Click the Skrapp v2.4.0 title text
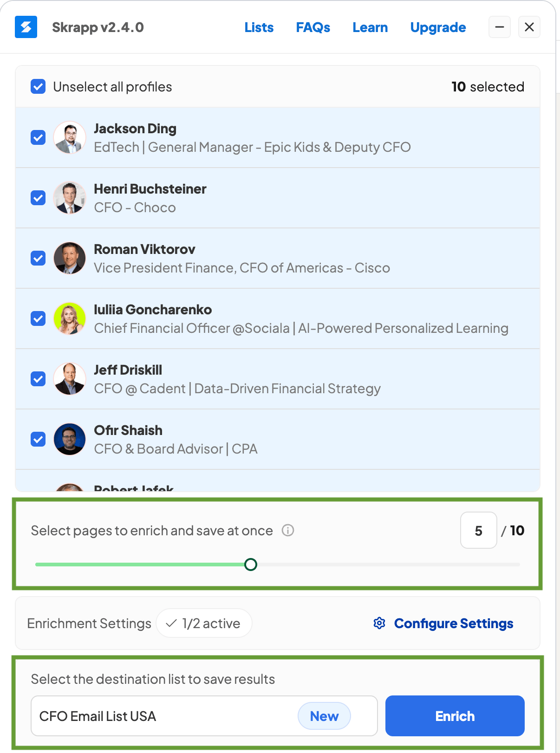 click(98, 27)
